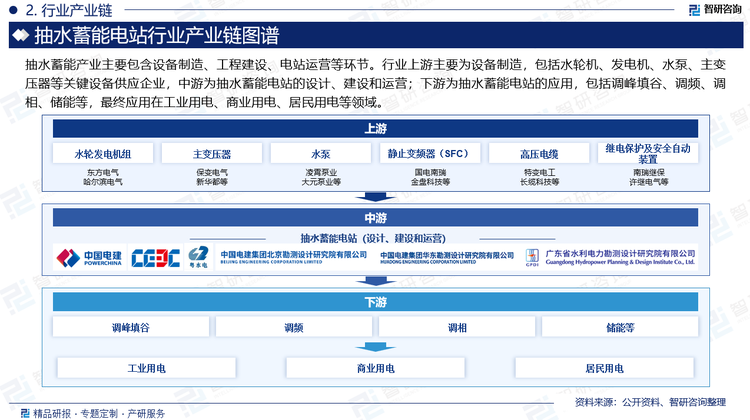The height and width of the screenshot is (420, 750).
Task: Click the 调相 box
Action: click(x=457, y=327)
